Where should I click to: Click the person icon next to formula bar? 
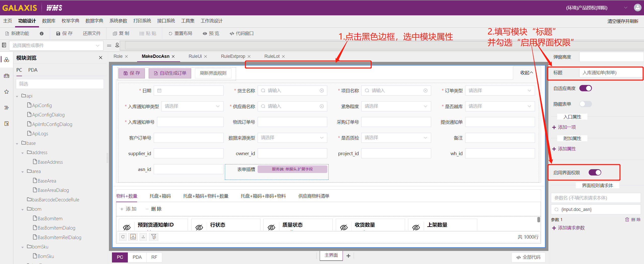click(x=117, y=45)
